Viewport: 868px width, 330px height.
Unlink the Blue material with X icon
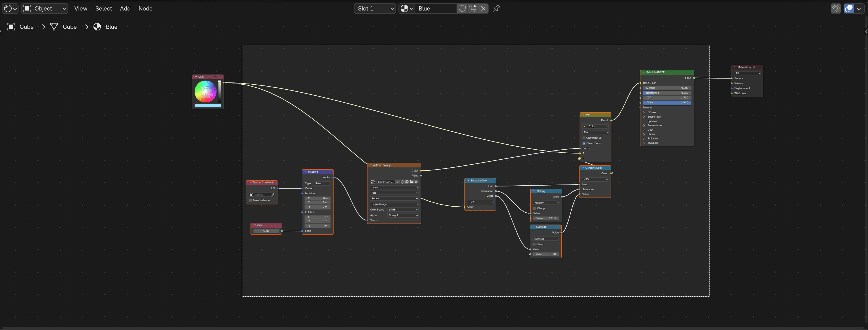click(x=483, y=8)
